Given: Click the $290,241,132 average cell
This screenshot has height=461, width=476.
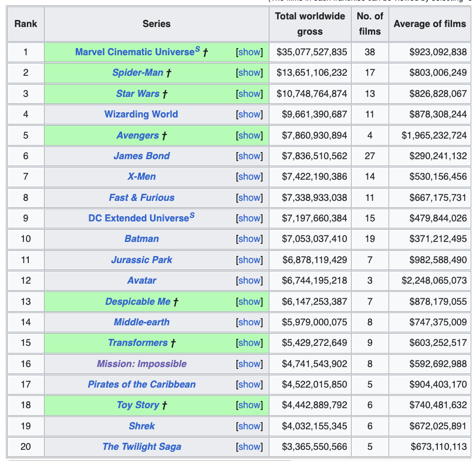Looking at the screenshot, I should tap(430, 156).
